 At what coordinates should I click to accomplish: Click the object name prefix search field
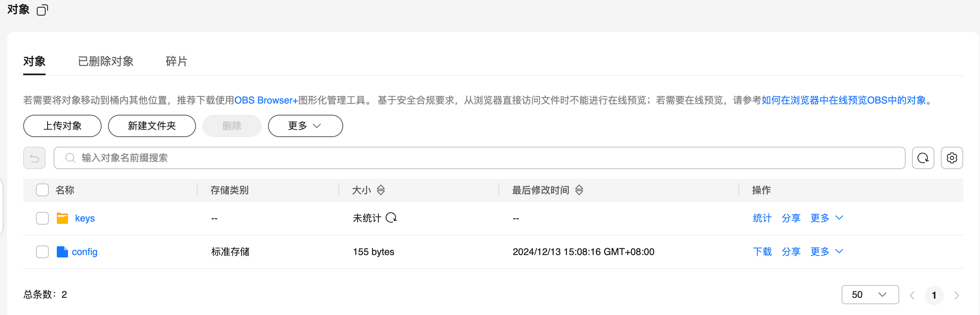480,158
